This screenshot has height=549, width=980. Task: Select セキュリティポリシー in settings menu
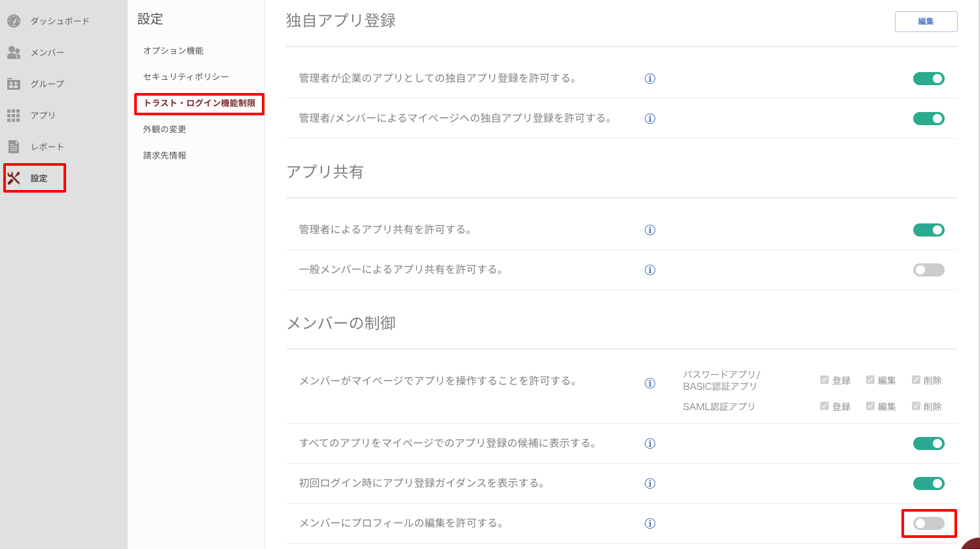[x=186, y=77]
